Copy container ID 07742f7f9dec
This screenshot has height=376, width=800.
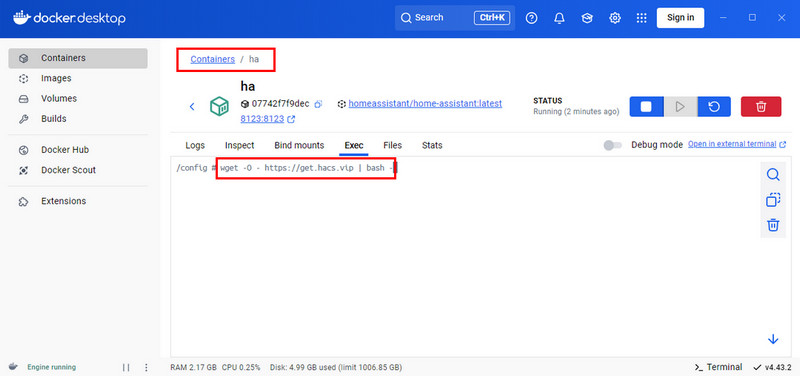318,104
